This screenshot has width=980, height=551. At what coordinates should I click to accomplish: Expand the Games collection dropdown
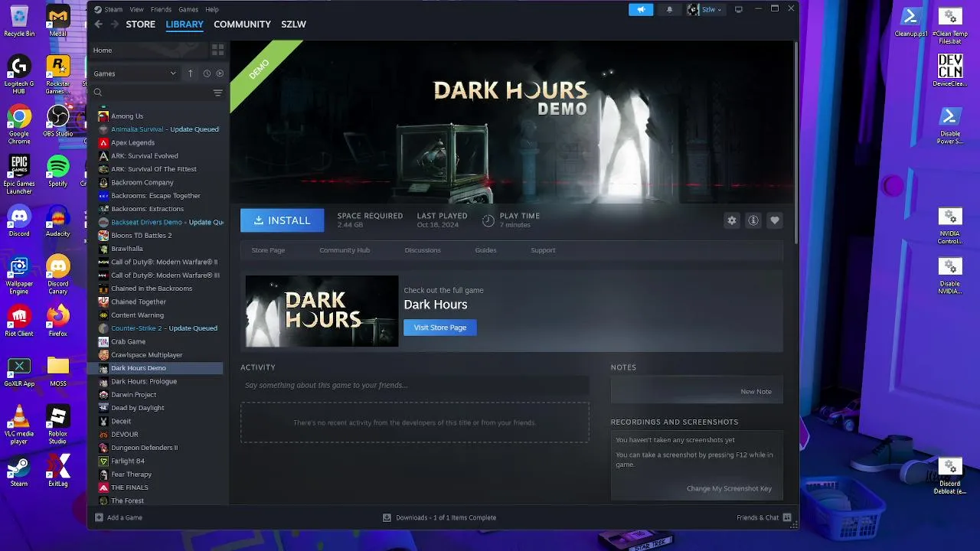[135, 73]
